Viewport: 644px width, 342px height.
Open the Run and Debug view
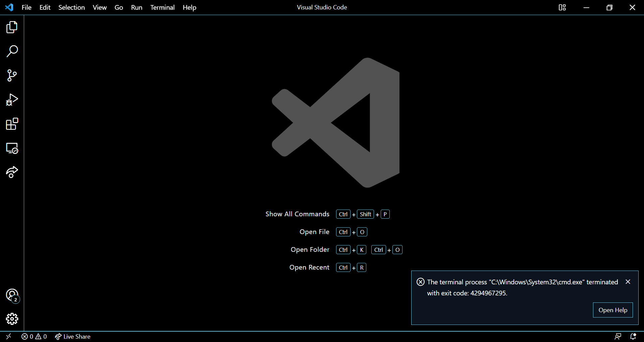point(12,100)
